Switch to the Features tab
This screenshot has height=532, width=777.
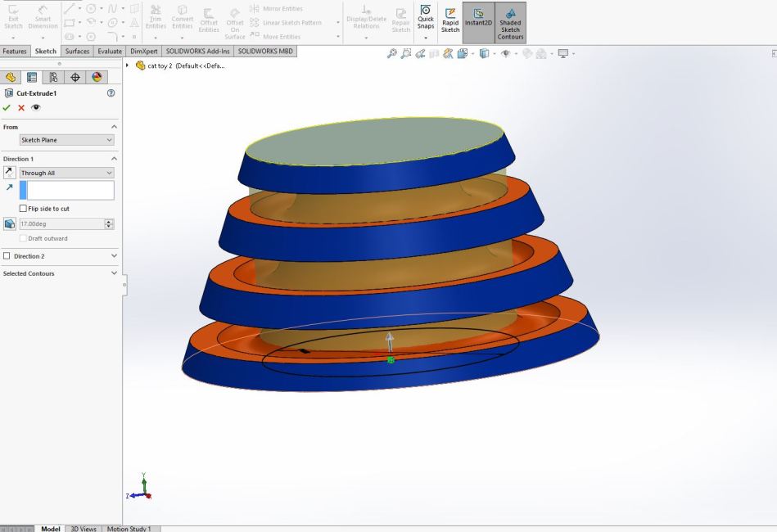[15, 51]
